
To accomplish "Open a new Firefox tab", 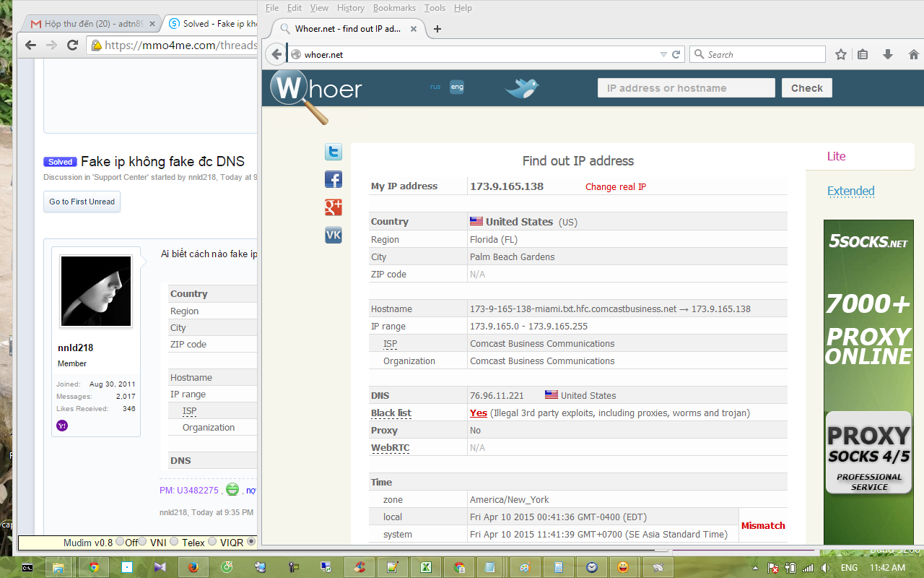I will pyautogui.click(x=437, y=29).
